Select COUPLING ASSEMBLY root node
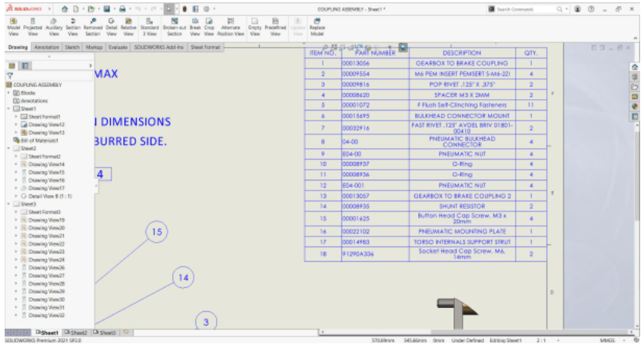 click(x=34, y=84)
